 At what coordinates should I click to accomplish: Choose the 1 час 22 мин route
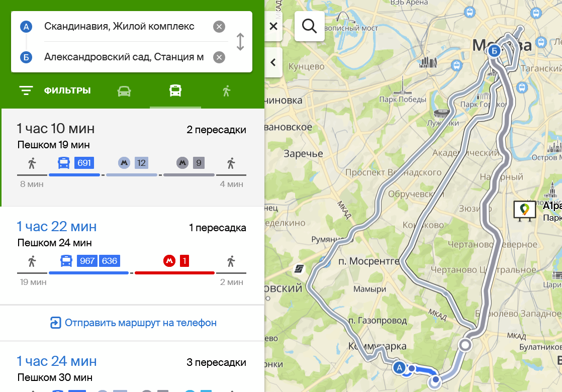click(133, 255)
